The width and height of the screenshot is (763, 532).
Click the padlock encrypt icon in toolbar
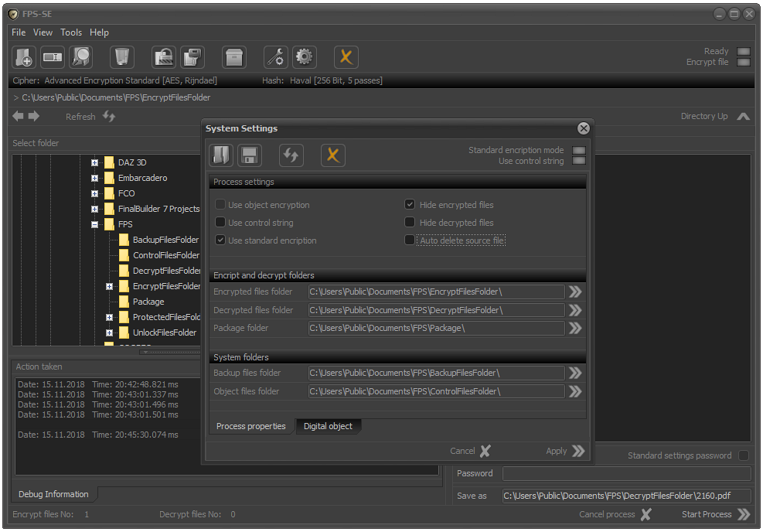pos(164,56)
